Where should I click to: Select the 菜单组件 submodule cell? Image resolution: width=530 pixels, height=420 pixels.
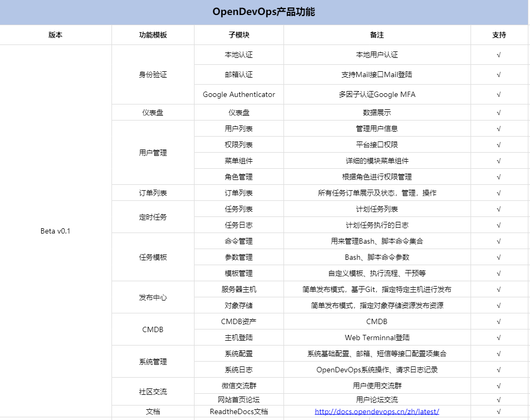pyautogui.click(x=239, y=161)
